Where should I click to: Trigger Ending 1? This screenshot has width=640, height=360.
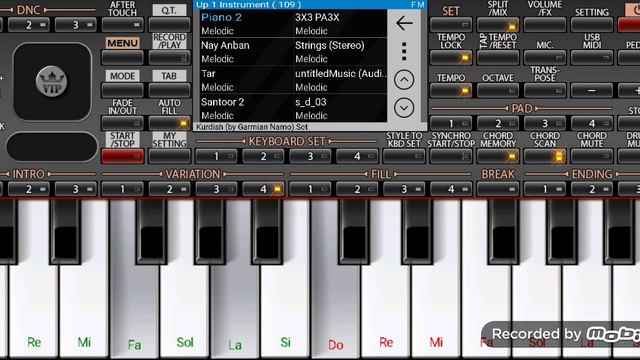[x=545, y=189]
